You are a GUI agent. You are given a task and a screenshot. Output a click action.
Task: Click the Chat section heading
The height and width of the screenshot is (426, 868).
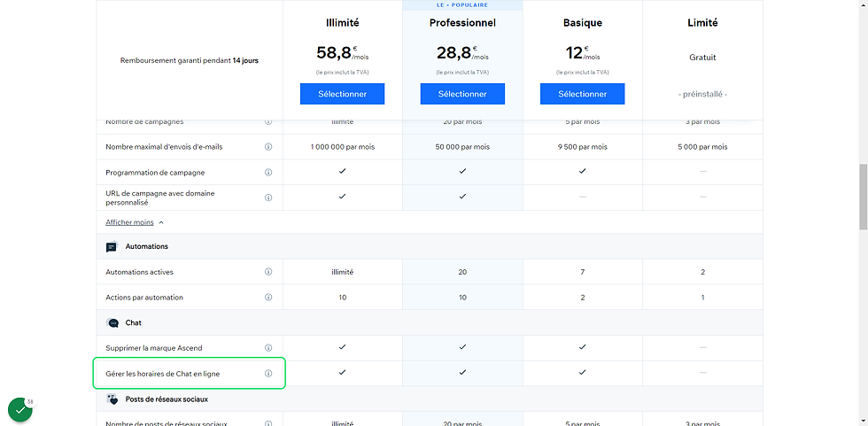coord(134,322)
